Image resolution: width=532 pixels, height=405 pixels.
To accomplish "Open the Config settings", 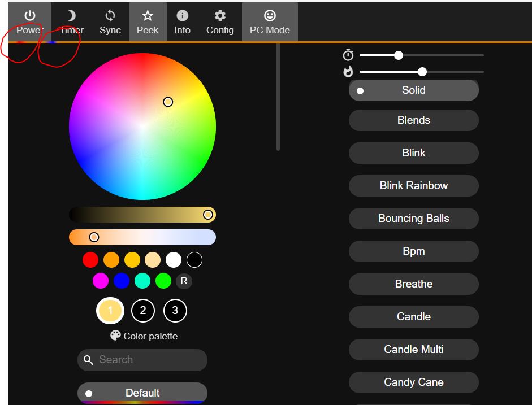I will 220,22.
